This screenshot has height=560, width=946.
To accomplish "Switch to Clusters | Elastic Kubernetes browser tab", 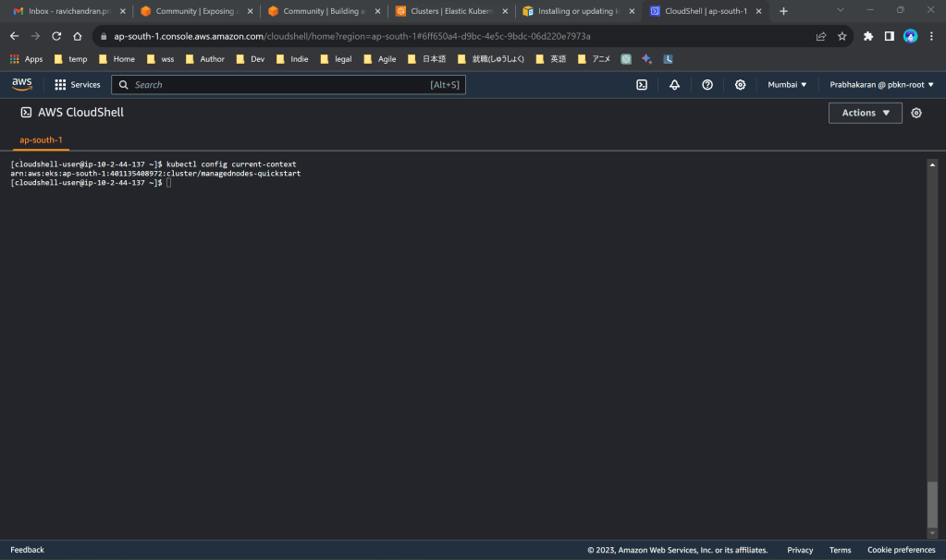I will [x=450, y=11].
